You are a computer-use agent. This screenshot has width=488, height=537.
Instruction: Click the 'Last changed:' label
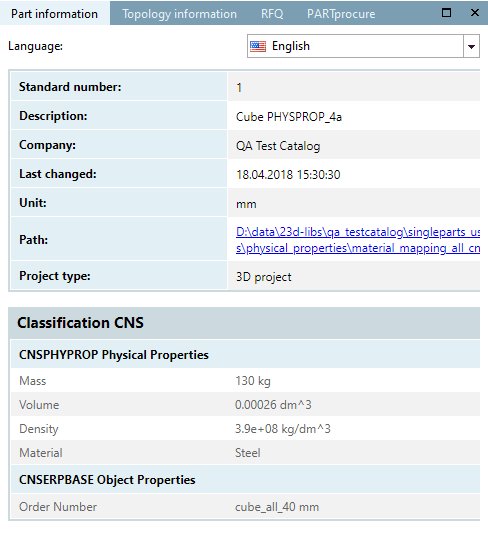pyautogui.click(x=58, y=174)
